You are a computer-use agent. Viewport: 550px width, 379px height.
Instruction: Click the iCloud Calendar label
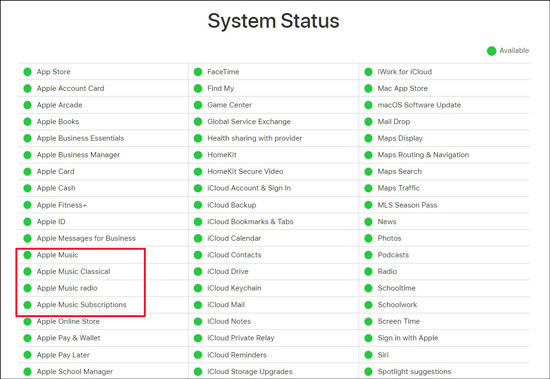pos(234,238)
